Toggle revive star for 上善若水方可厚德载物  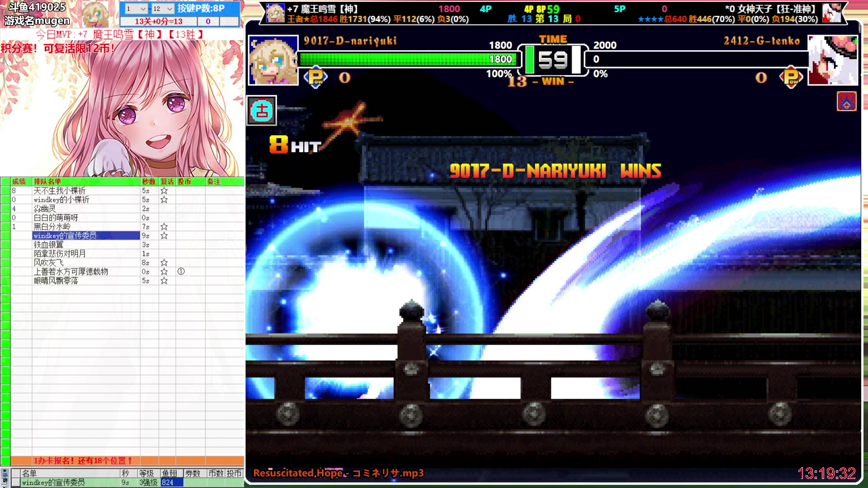click(x=164, y=272)
